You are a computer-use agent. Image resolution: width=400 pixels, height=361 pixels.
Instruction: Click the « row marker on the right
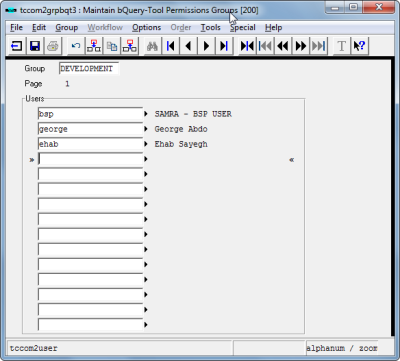pos(292,160)
